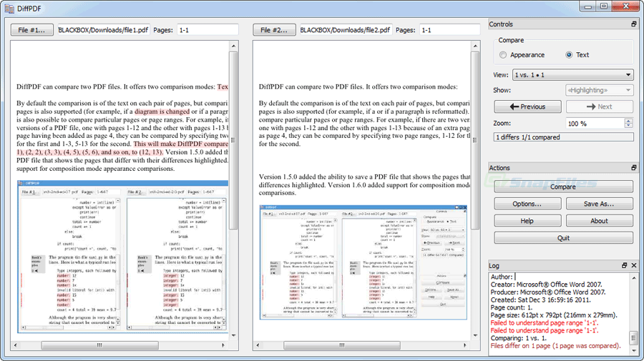Screen dimensions: 644x361
Task: Increase zoom with the up stepper arrow
Action: click(x=628, y=121)
